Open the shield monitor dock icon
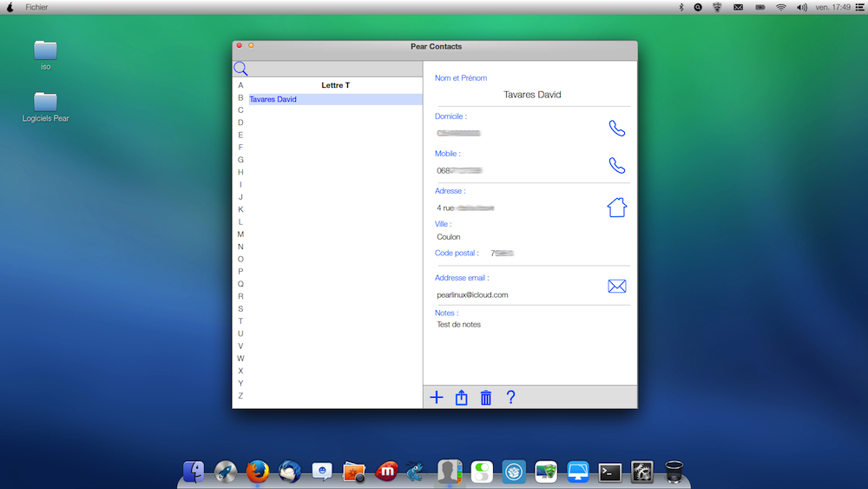Viewport: 868px width, 489px height. [x=546, y=472]
